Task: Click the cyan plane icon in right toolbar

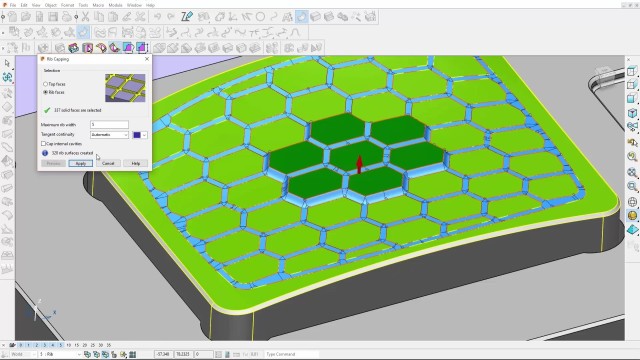Action: (632, 230)
